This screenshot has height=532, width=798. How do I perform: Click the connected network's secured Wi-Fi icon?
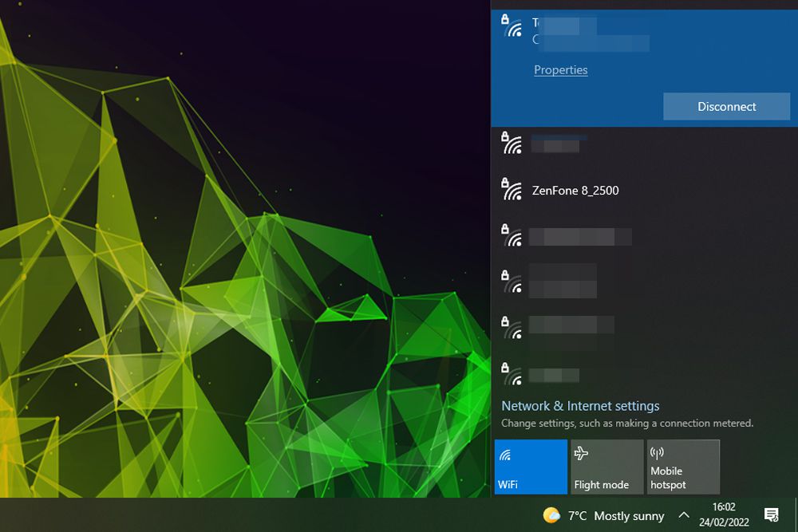512,27
